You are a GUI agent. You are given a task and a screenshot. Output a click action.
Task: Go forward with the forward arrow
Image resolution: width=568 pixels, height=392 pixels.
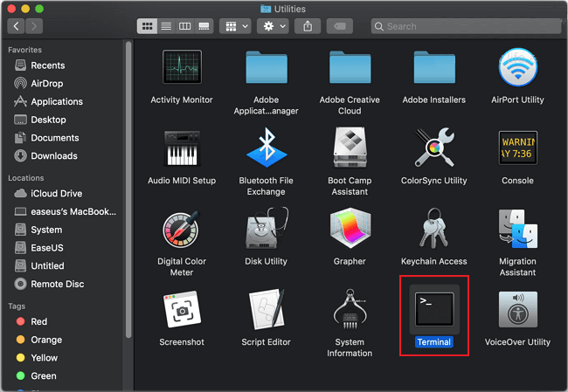[34, 26]
